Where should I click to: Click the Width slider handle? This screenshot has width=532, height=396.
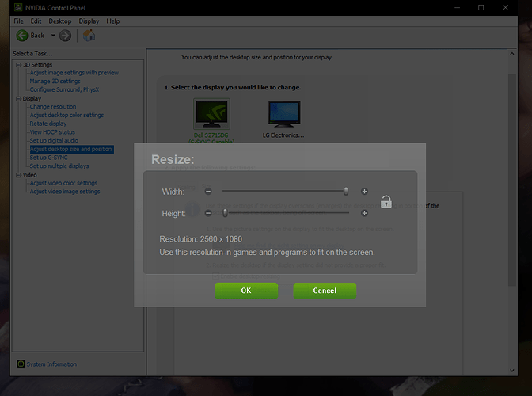(x=346, y=191)
